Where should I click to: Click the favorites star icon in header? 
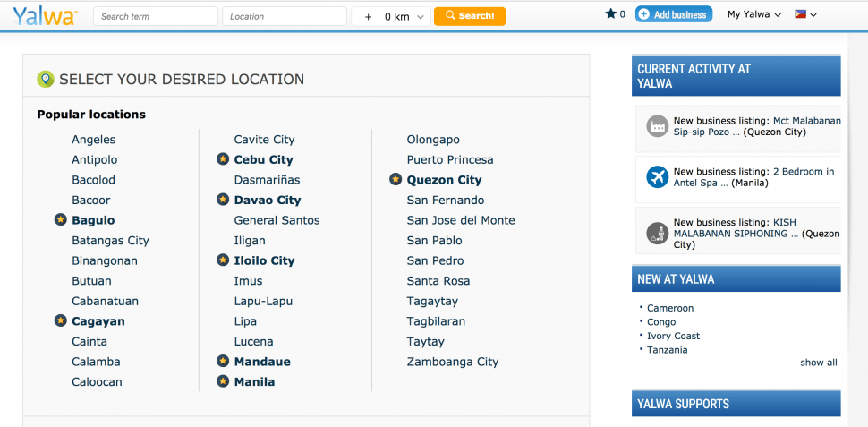click(x=610, y=13)
